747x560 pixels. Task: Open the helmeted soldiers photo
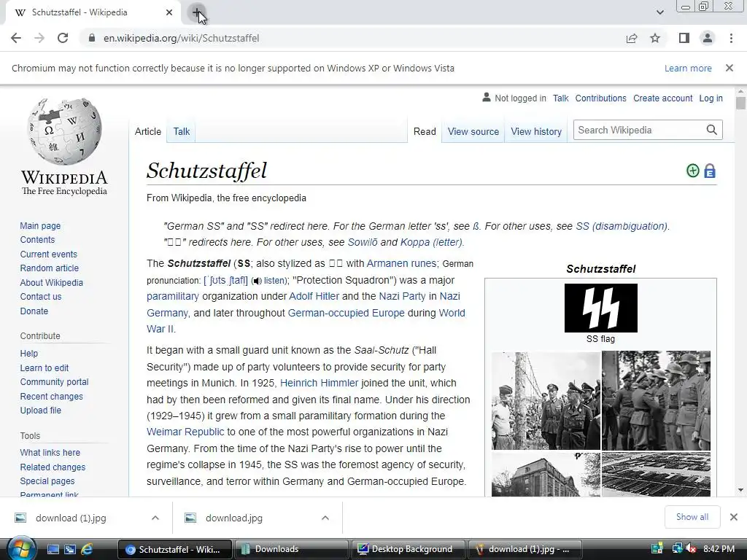656,401
